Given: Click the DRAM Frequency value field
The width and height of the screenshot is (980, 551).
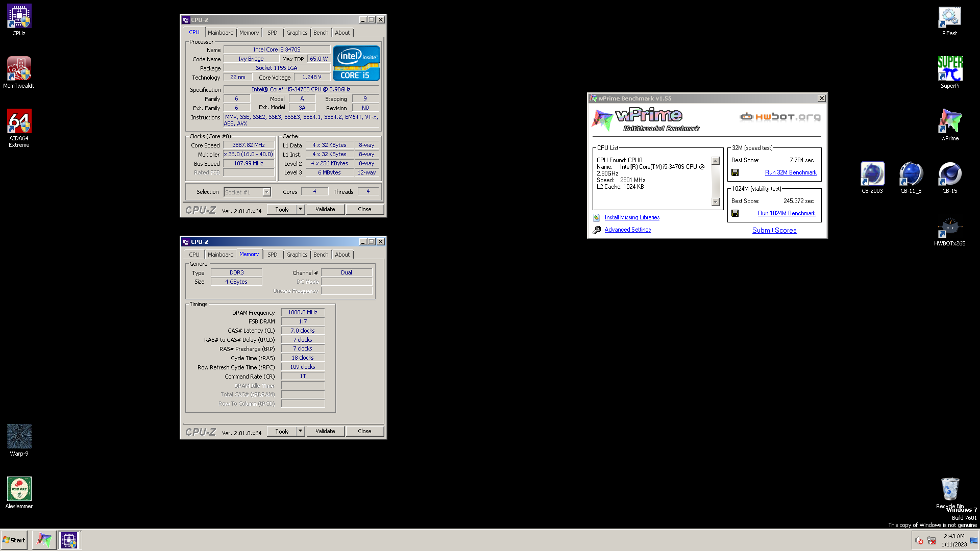Looking at the screenshot, I should tap(303, 312).
